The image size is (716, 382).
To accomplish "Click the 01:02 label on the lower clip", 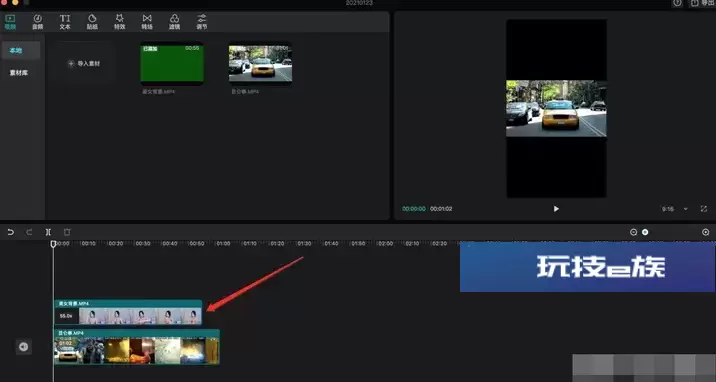I will click(x=65, y=343).
